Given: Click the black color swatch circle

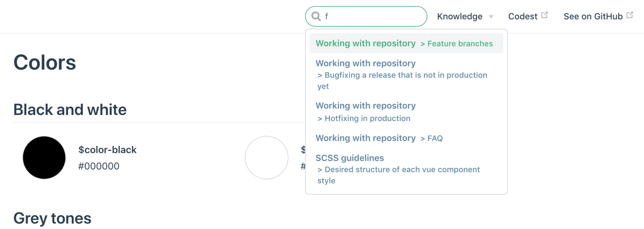Looking at the screenshot, I should (x=44, y=157).
